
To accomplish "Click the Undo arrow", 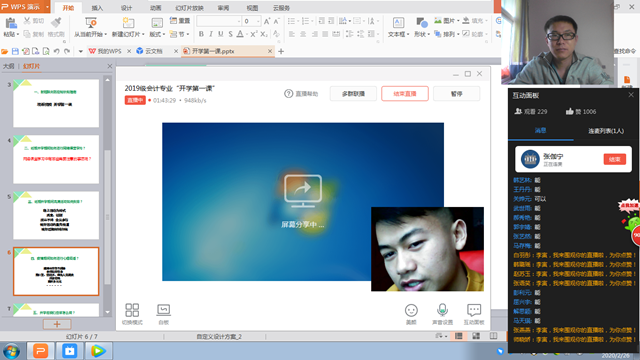I will coord(56,51).
